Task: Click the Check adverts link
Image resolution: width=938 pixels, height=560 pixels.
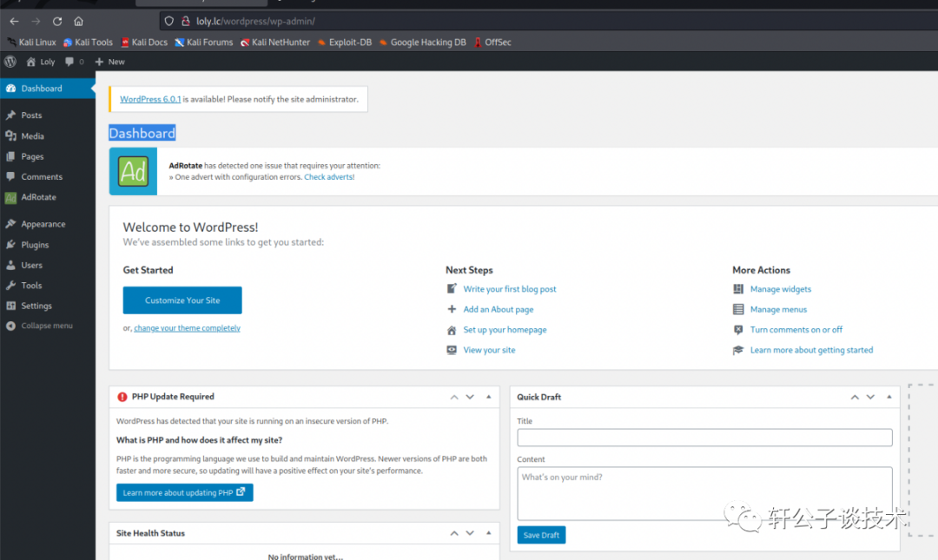Action: pos(329,177)
